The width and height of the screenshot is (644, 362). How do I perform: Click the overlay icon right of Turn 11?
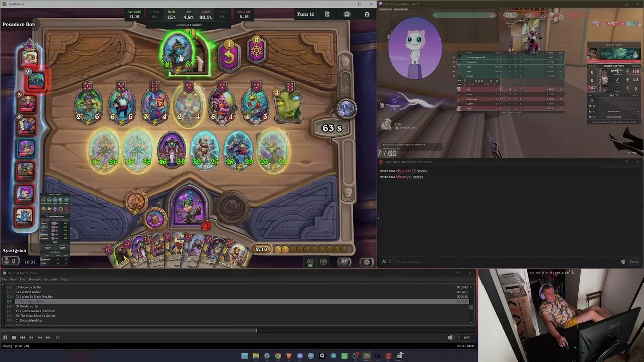tap(327, 14)
